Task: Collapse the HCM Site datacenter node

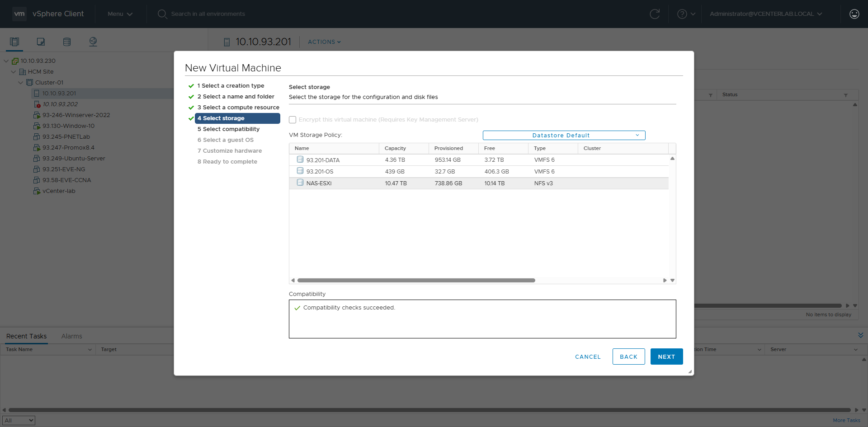Action: pyautogui.click(x=14, y=72)
